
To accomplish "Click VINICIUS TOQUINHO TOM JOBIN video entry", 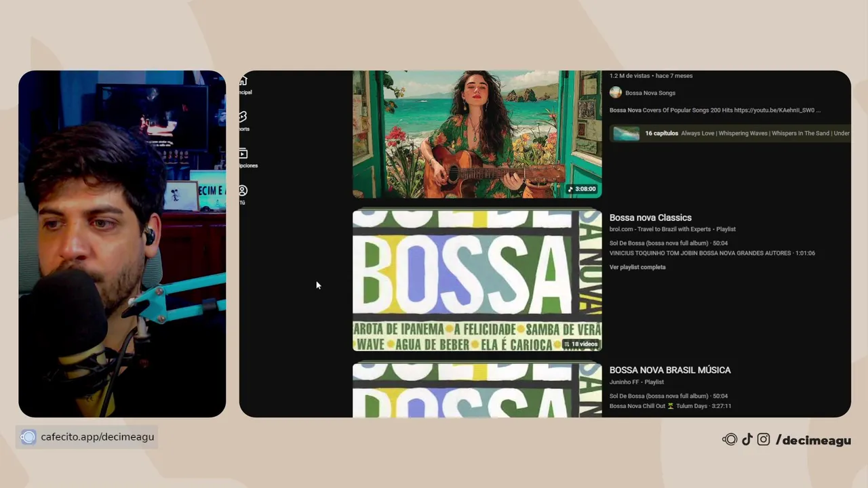I will pos(712,253).
